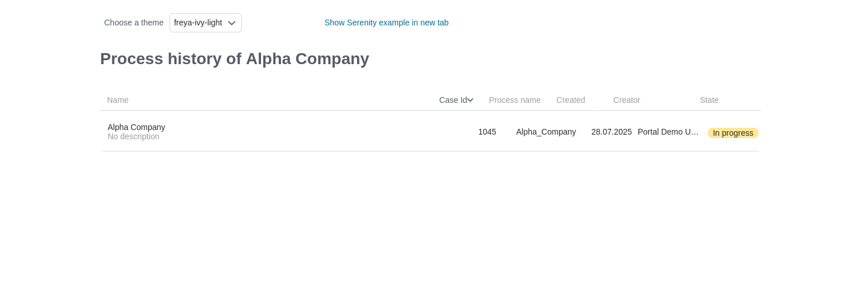
Task: Click the Portal Demo U… creator cell
Action: [x=668, y=132]
